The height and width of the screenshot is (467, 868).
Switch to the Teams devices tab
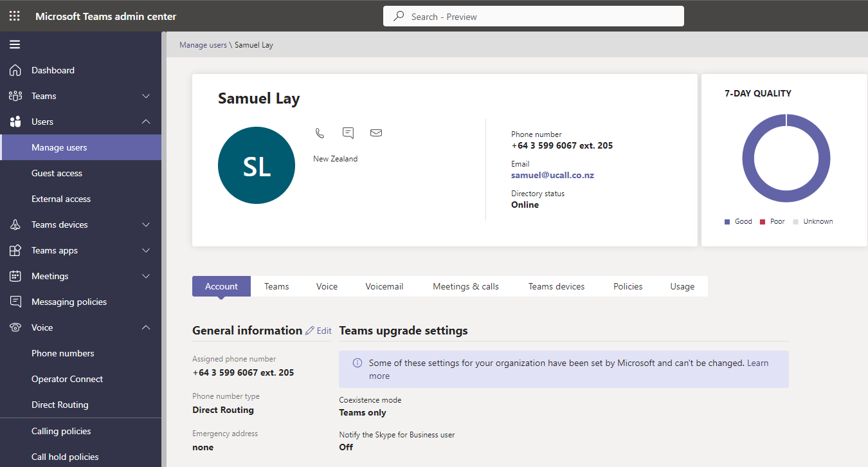[556, 286]
